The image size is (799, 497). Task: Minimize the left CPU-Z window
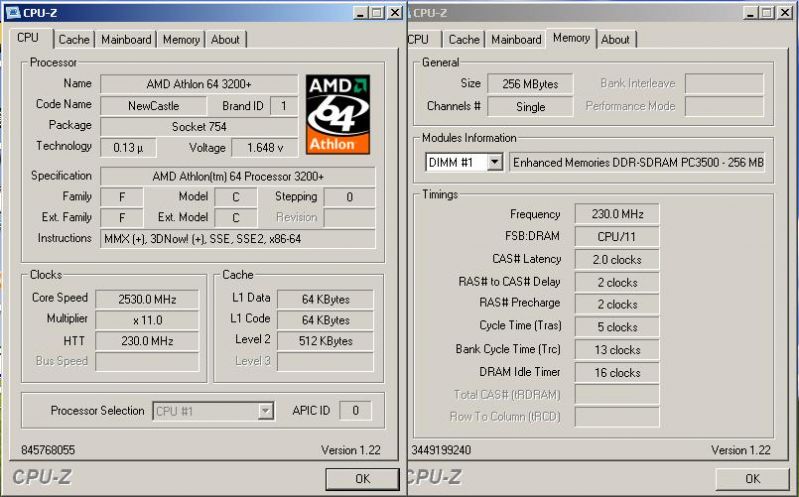pos(361,13)
